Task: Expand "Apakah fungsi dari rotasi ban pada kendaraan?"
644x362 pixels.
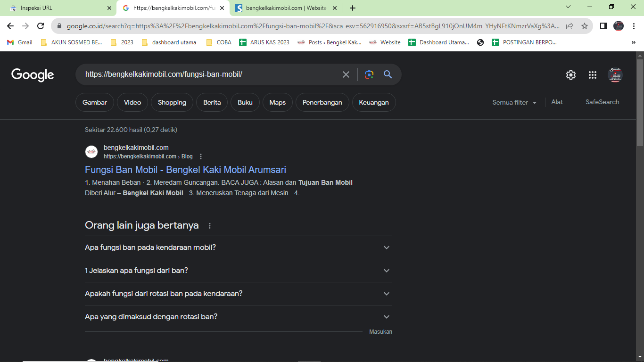Action: [x=239, y=294]
